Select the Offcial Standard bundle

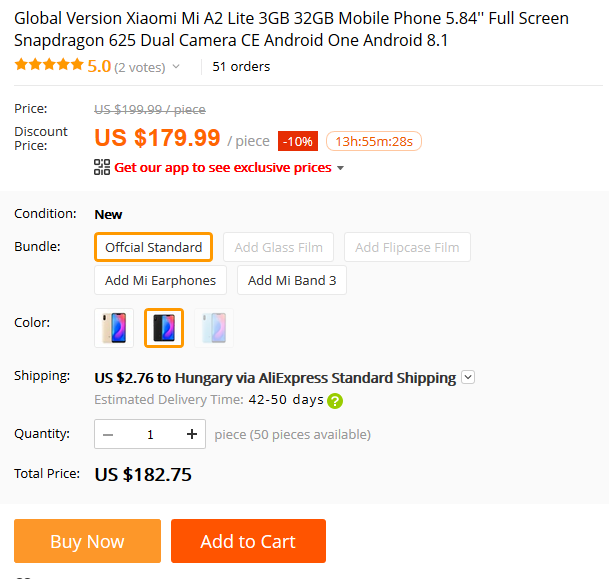[x=153, y=247]
